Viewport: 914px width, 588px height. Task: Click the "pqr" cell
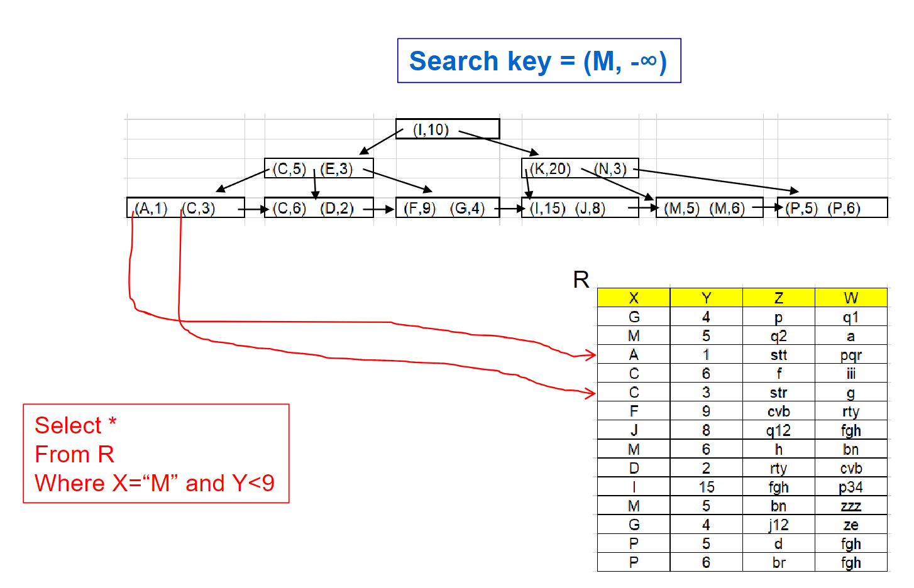coord(851,355)
